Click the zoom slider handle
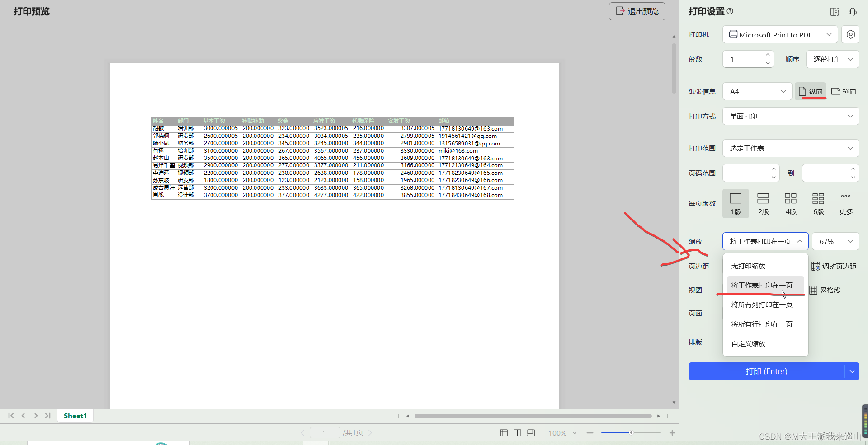The height and width of the screenshot is (445, 868). (631, 433)
